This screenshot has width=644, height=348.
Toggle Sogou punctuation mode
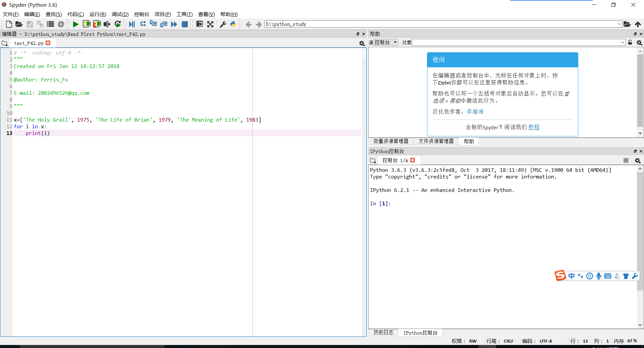(580, 276)
